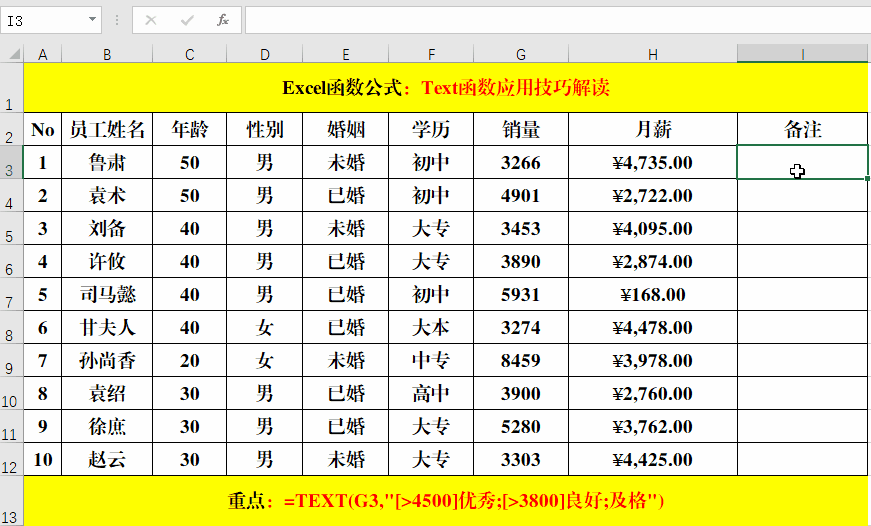Select column G header
The height and width of the screenshot is (526, 871).
pyautogui.click(x=521, y=54)
